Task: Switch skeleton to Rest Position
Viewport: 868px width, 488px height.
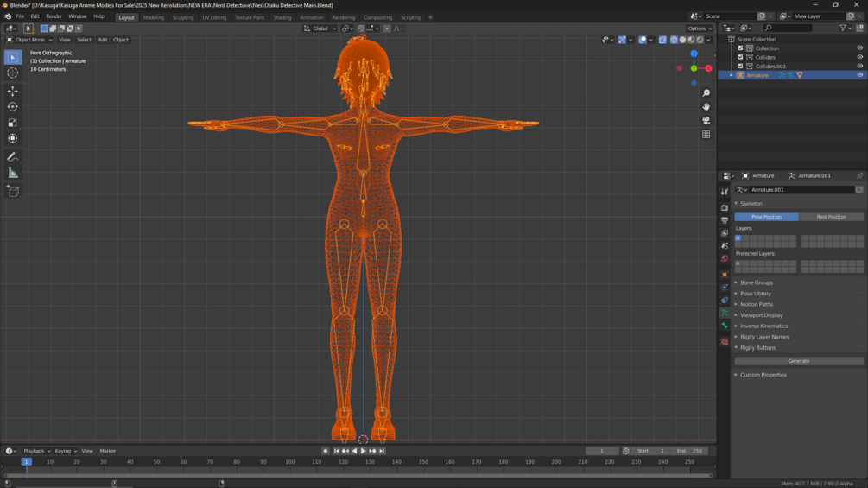Action: 831,217
